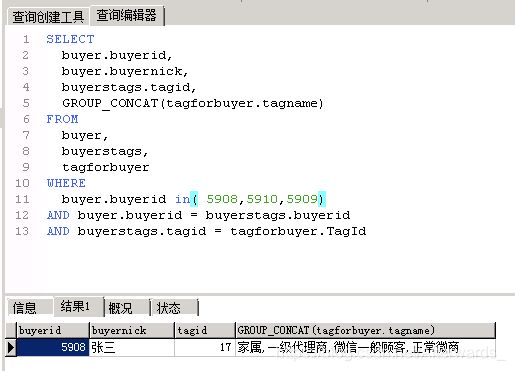Click the AND keyword on line 13
Image resolution: width=515 pixels, height=371 pixels.
[58, 231]
